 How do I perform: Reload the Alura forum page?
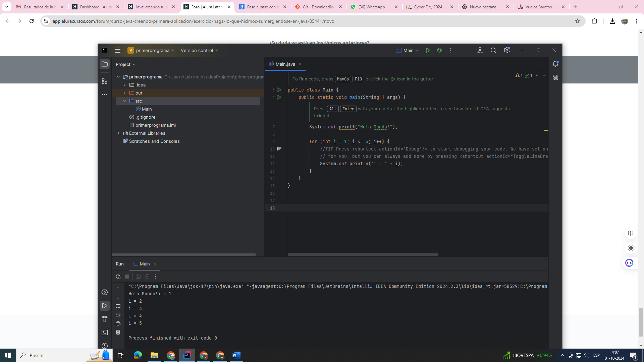coord(32,21)
